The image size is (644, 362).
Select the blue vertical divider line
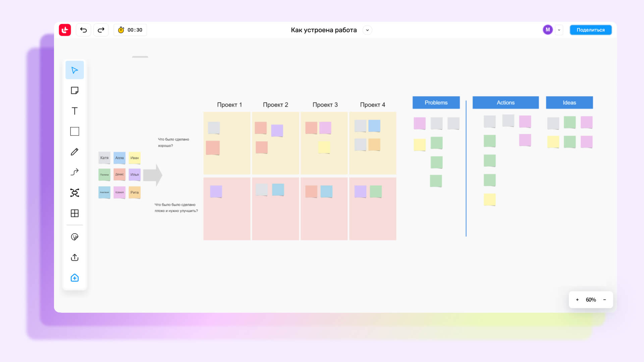pyautogui.click(x=466, y=168)
